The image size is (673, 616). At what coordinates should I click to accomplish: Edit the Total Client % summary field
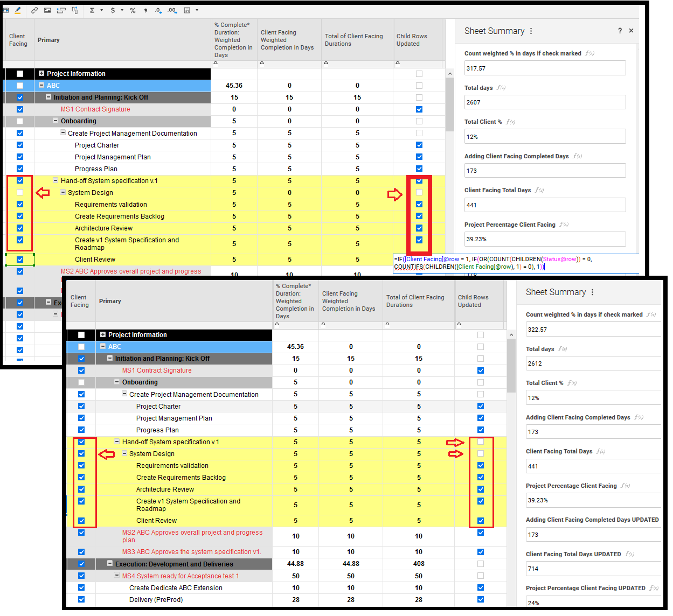545,136
